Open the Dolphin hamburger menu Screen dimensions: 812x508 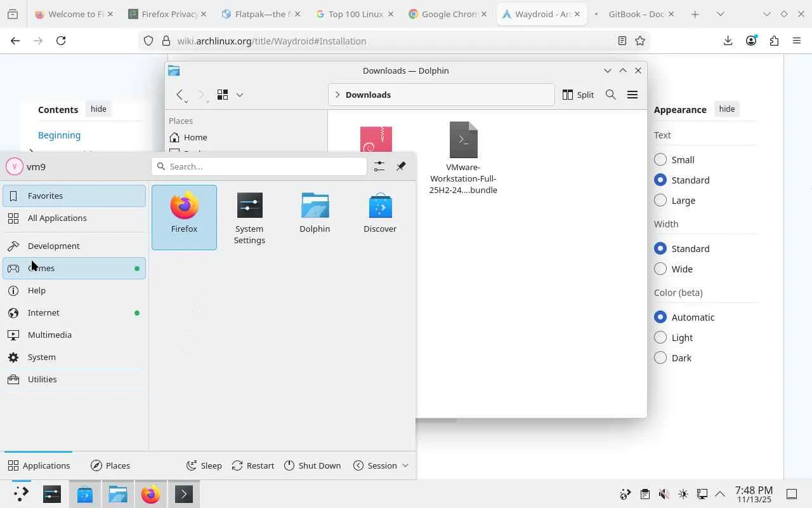(x=632, y=95)
